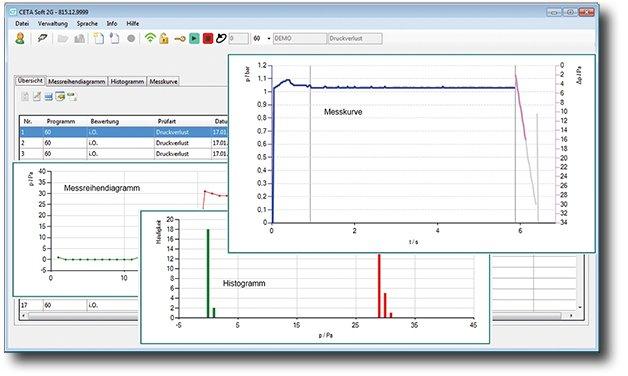The width and height of the screenshot is (628, 376).
Task: Click the yellow open padlock icon
Action: click(x=164, y=38)
